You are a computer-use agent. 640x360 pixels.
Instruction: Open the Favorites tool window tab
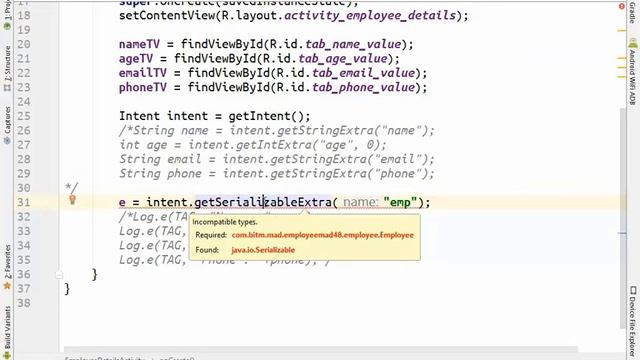(x=7, y=268)
